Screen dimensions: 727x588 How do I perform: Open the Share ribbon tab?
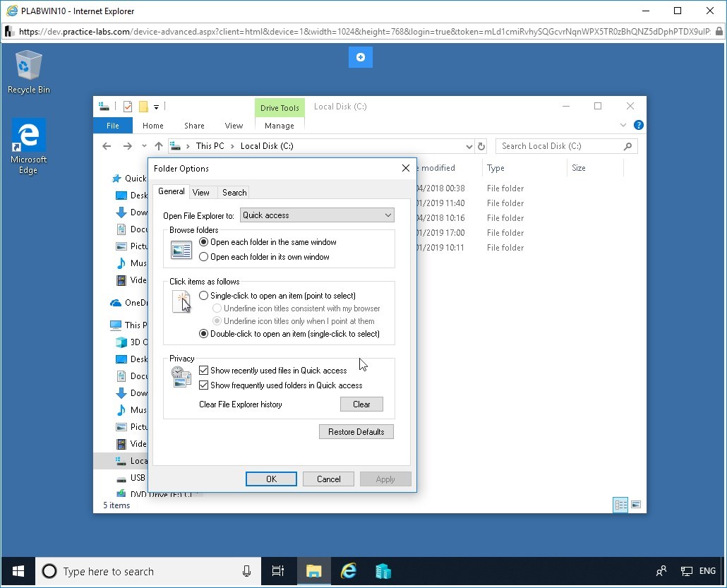pos(194,126)
